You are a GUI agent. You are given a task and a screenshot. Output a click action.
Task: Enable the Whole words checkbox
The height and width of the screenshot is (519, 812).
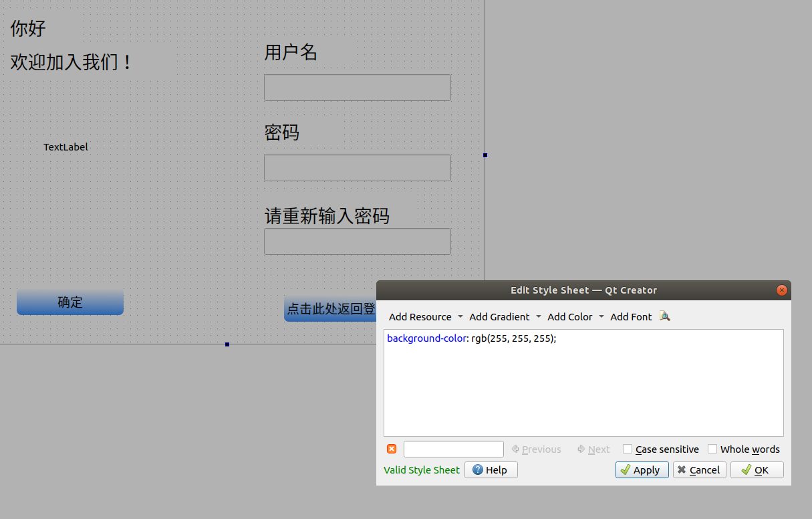pyautogui.click(x=712, y=449)
